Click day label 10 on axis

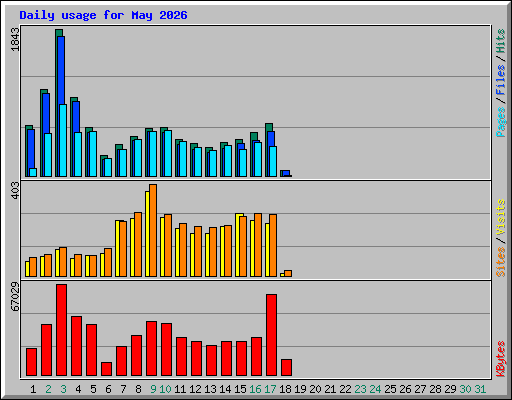(x=165, y=389)
